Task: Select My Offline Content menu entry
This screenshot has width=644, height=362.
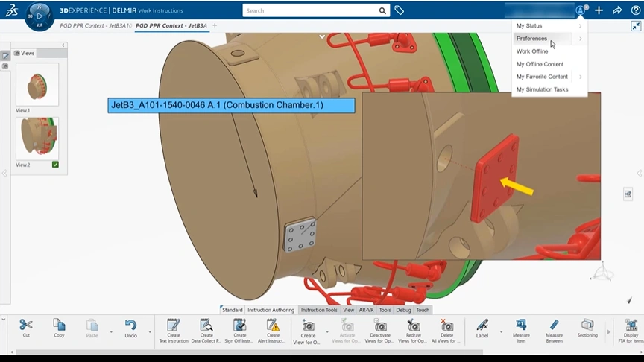Action: (x=540, y=64)
